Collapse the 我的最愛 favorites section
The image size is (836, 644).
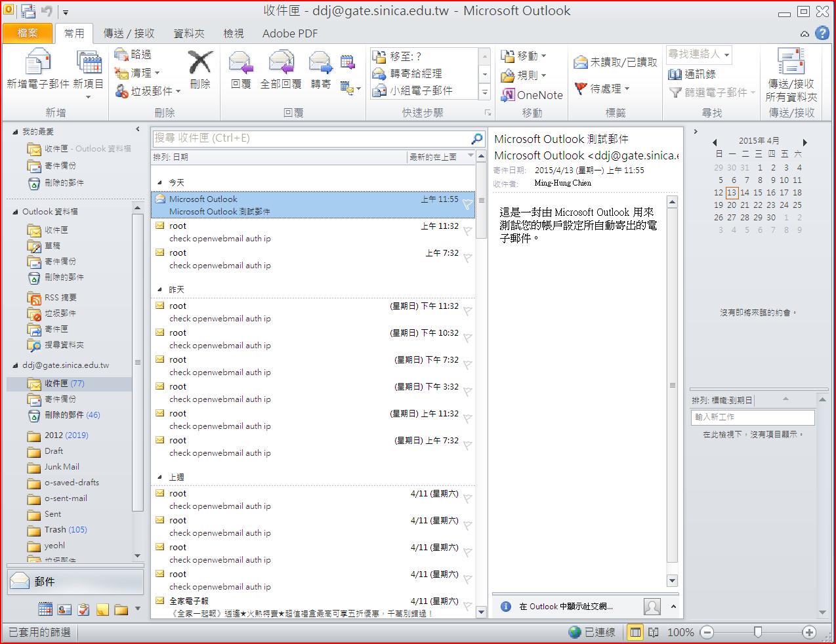pyautogui.click(x=16, y=132)
